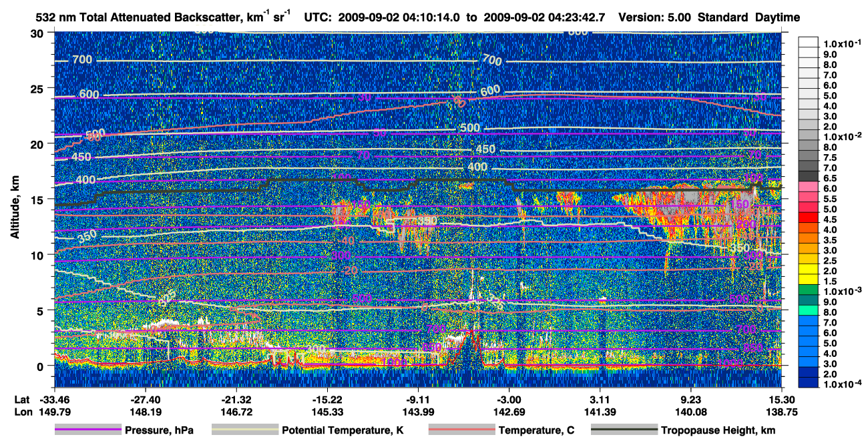
Task: Click the "Lon" row label
Action: [x=22, y=412]
